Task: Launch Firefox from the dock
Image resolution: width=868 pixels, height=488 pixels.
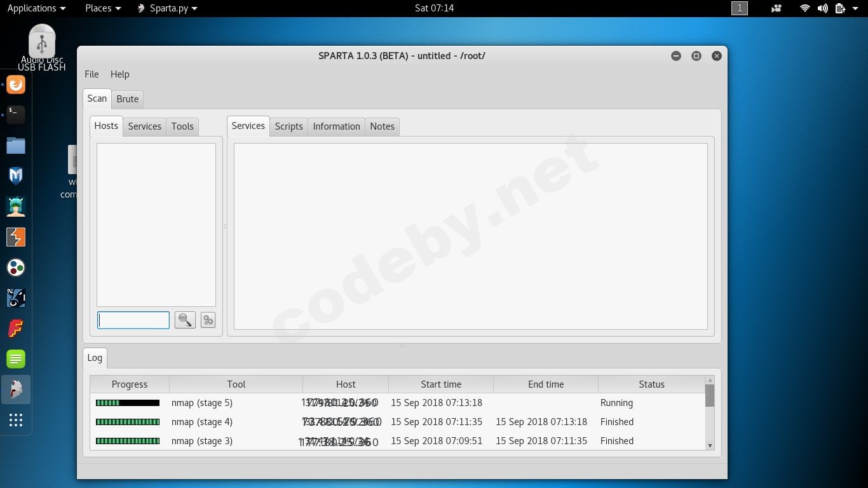Action: click(16, 85)
